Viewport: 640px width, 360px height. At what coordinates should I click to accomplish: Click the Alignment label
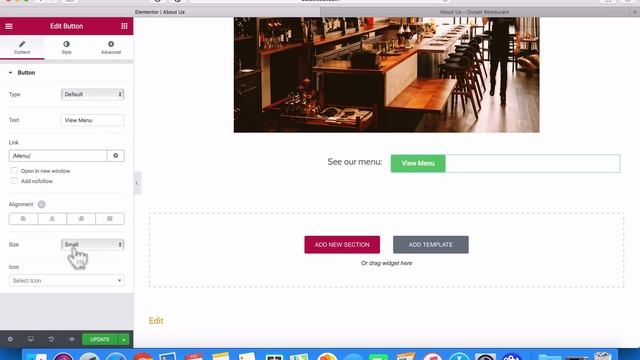[x=21, y=204]
